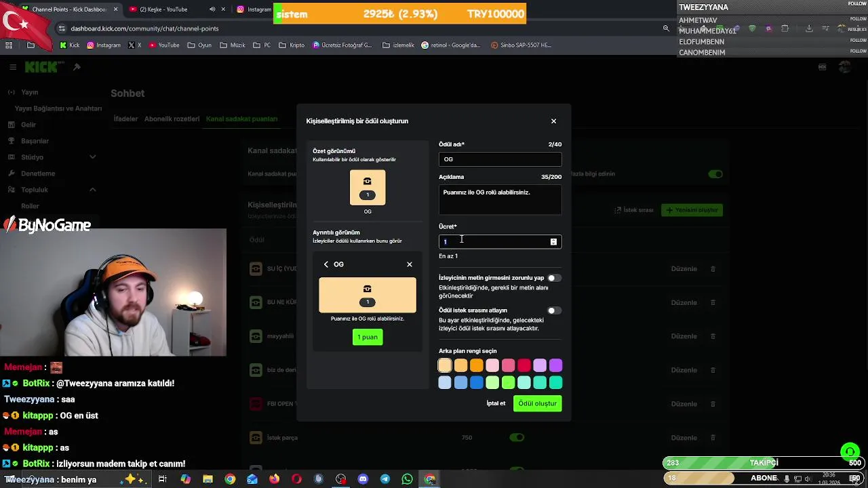Open the hamburger menu in Kick header
Screen dimensions: 868x488
tap(13, 67)
